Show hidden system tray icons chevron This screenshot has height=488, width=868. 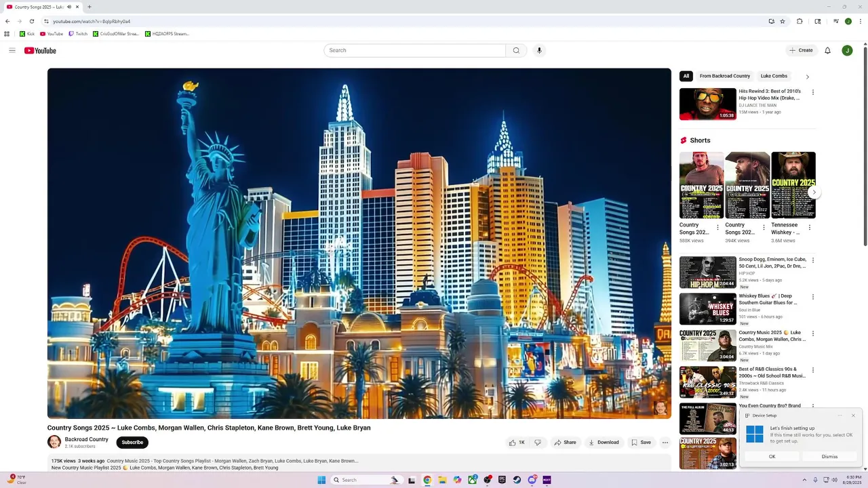pos(804,480)
